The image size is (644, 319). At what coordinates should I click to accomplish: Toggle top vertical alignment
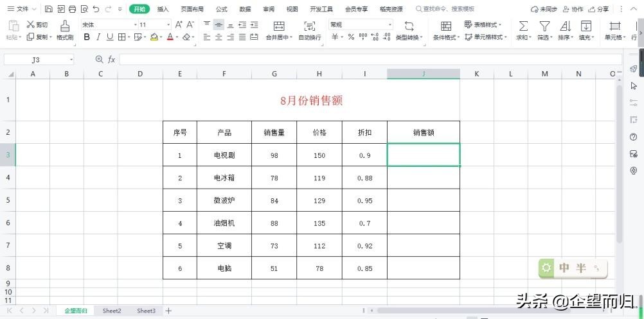coord(207,24)
